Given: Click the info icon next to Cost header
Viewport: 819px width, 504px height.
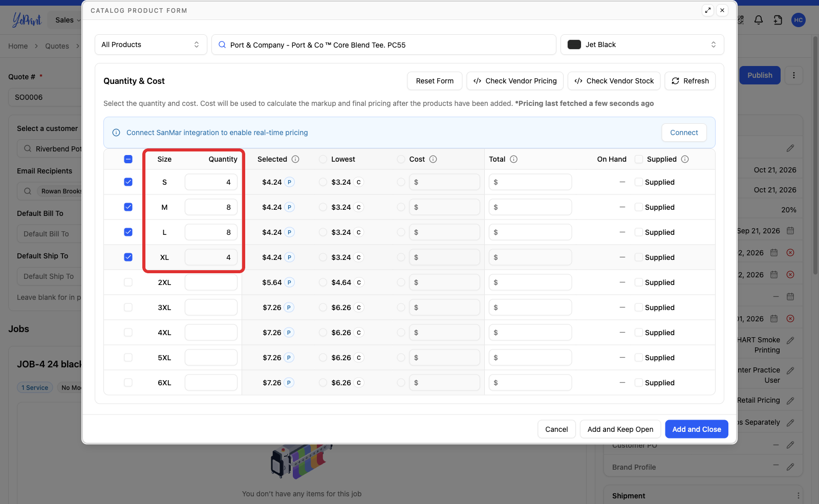Looking at the screenshot, I should click(x=433, y=159).
